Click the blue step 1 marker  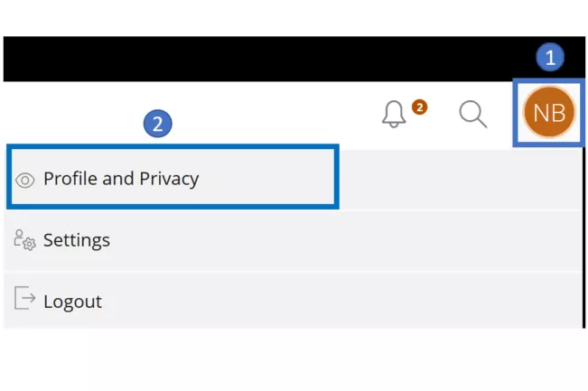click(x=549, y=59)
